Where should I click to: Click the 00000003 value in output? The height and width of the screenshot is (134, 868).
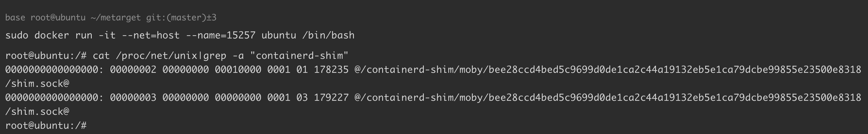click(133, 98)
